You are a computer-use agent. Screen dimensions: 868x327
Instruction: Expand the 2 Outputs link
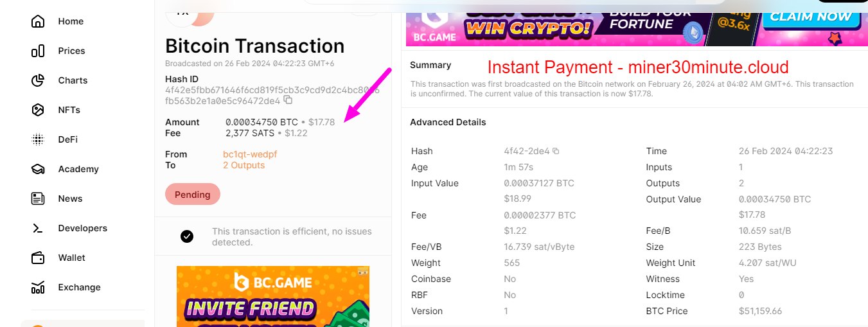point(244,165)
